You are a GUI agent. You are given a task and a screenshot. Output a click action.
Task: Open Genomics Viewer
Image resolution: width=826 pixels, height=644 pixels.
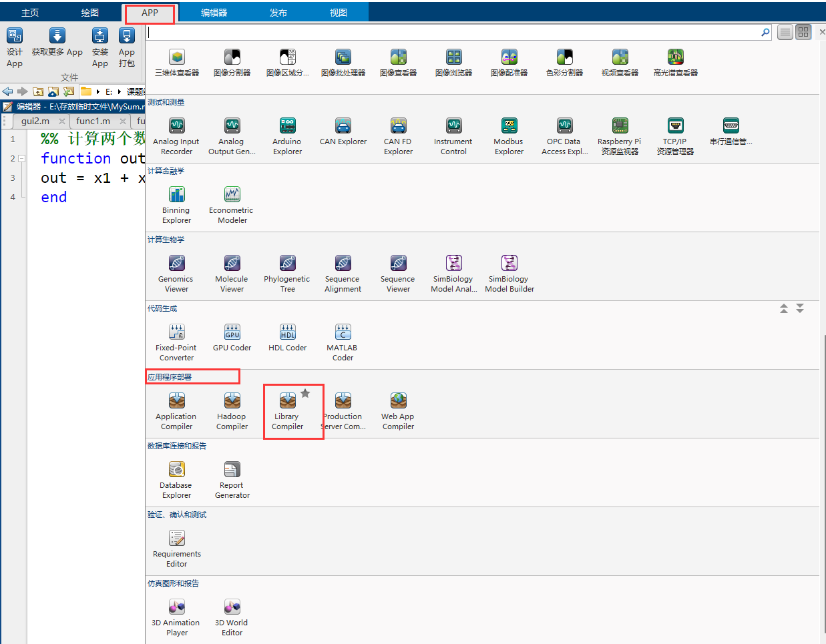pos(176,274)
